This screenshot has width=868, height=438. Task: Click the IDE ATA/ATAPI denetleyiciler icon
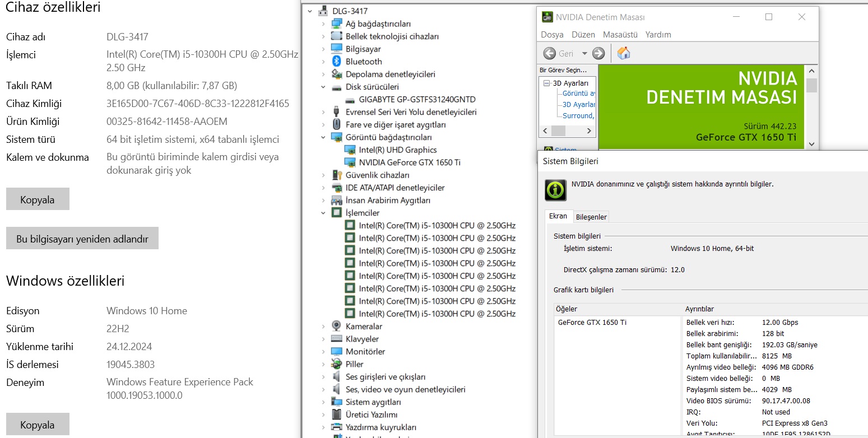click(336, 188)
